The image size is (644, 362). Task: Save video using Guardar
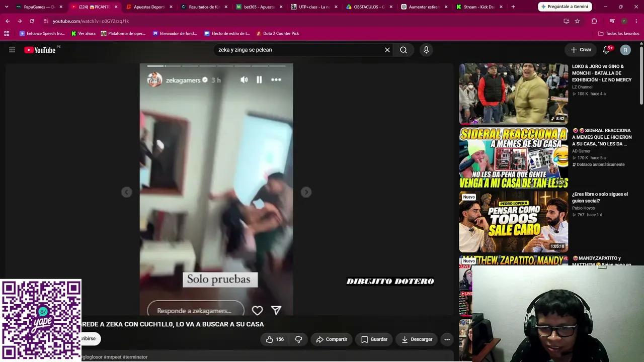click(374, 339)
